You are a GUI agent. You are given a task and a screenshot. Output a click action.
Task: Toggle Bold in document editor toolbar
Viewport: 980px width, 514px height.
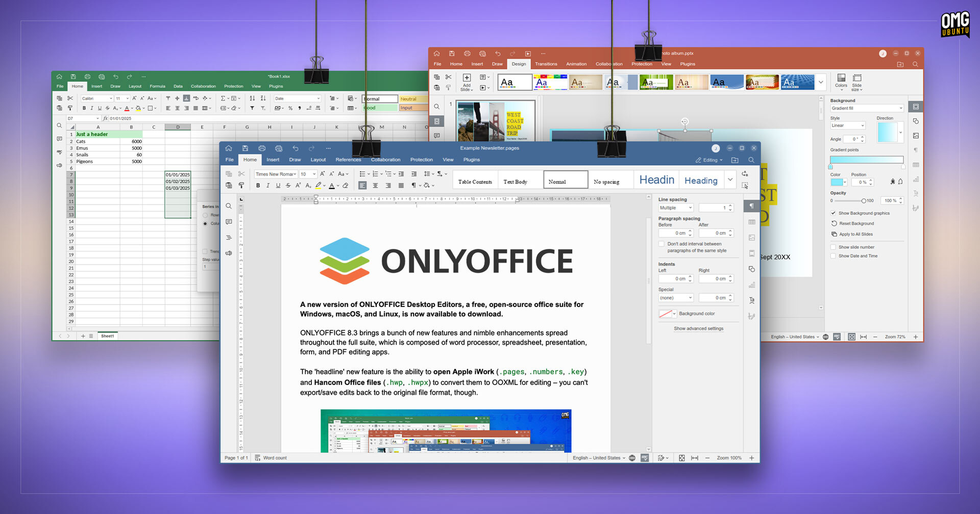[258, 186]
